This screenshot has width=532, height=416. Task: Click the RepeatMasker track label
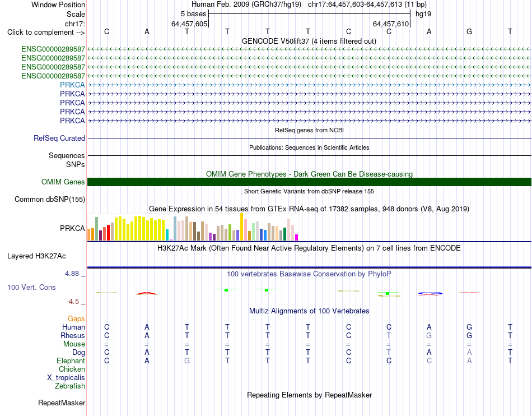(x=62, y=403)
